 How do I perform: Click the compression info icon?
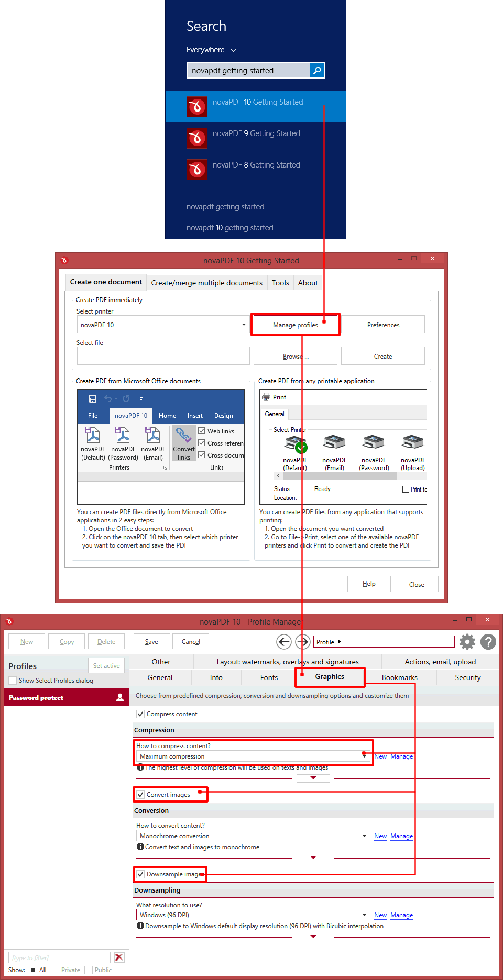[140, 767]
